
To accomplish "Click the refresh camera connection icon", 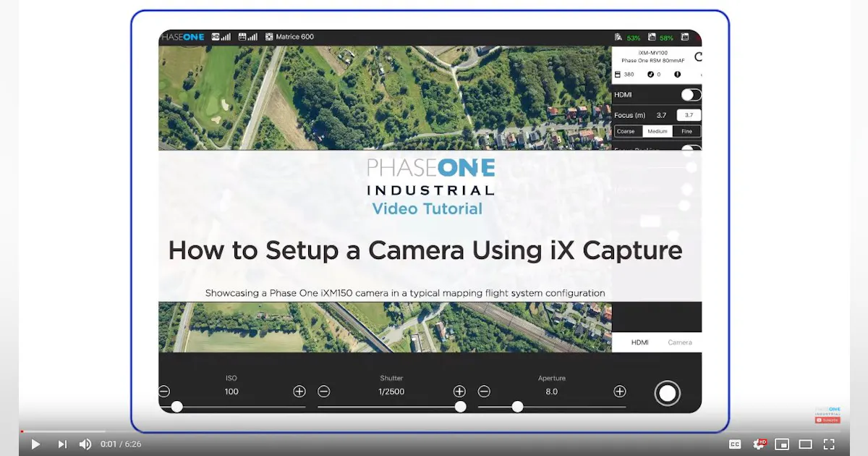I will [697, 56].
